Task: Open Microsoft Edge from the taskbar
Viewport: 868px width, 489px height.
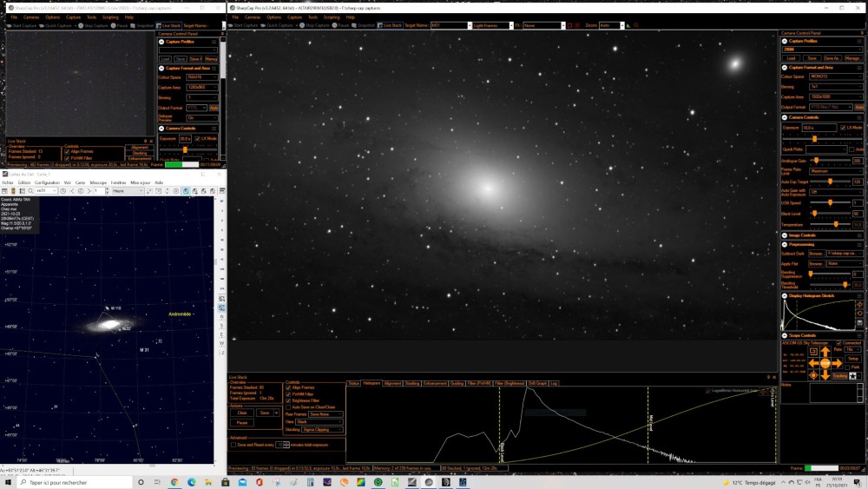Action: [x=192, y=482]
